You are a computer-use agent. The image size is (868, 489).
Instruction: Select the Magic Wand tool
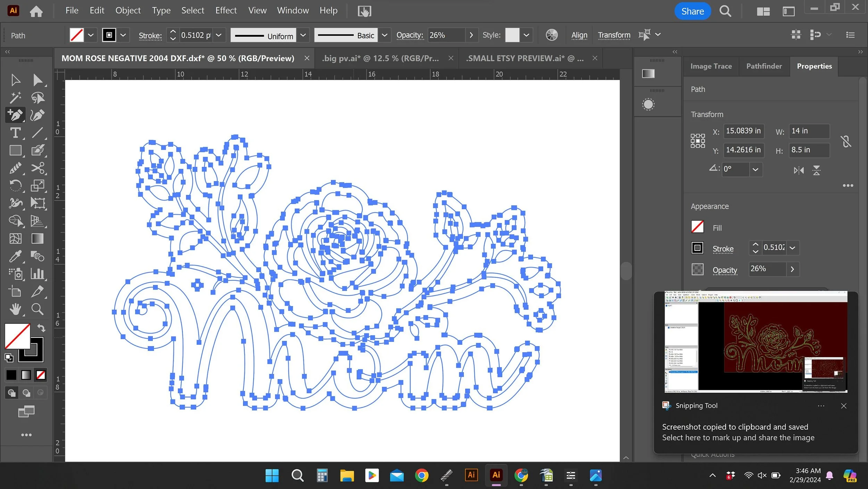15,98
